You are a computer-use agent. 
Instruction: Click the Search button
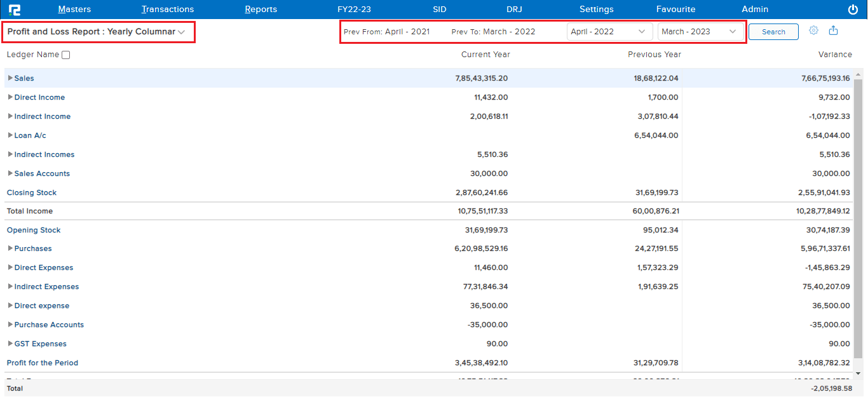(x=773, y=32)
